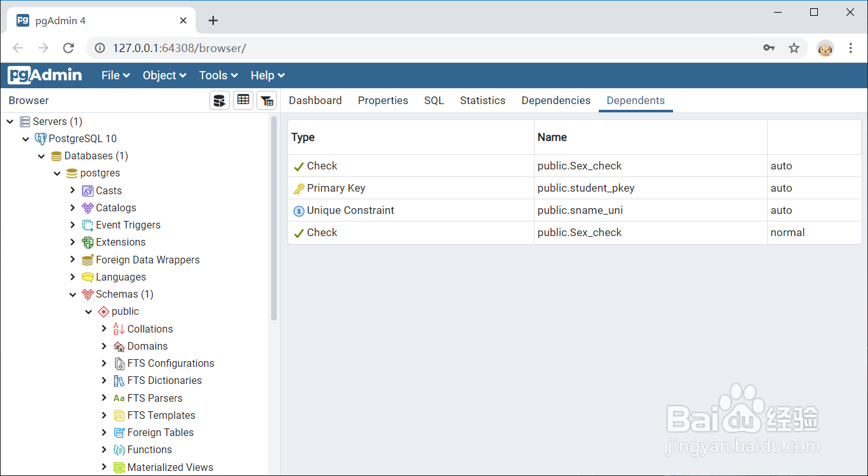Screen dimensions: 868x476
Task: Switch to the SQL tab
Action: pyautogui.click(x=434, y=100)
